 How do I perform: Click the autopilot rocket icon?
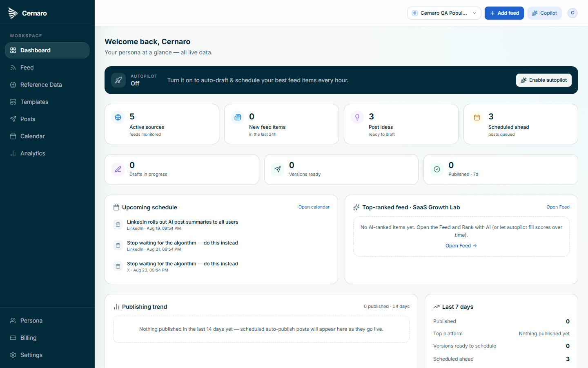point(118,80)
